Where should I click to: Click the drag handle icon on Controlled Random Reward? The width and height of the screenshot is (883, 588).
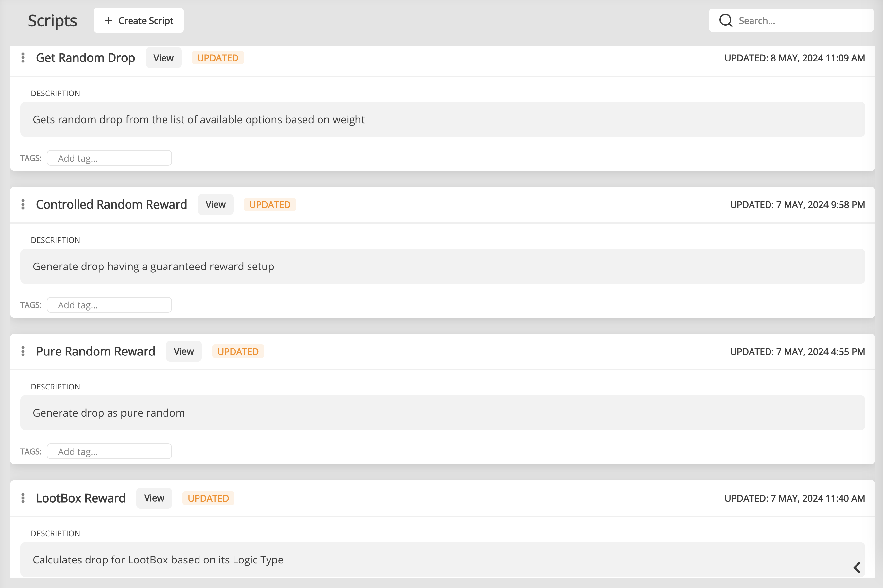coord(24,204)
